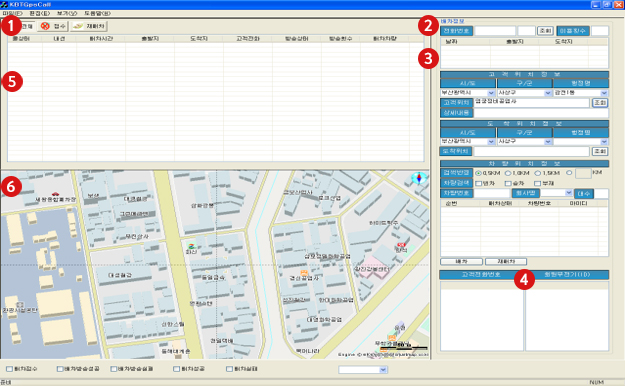This screenshot has height=386, width=625.
Task: Click the 배차차량 column header in call list
Action: tap(385, 39)
